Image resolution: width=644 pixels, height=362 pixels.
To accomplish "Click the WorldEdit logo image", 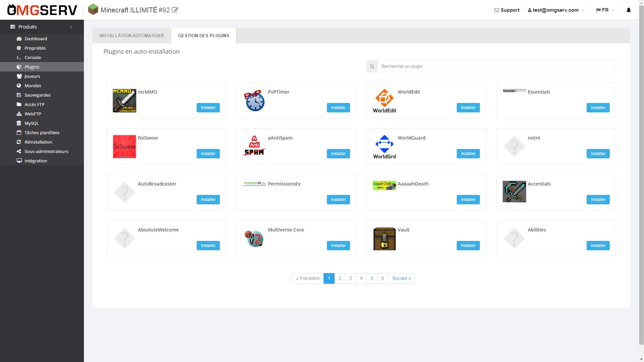I will click(385, 101).
